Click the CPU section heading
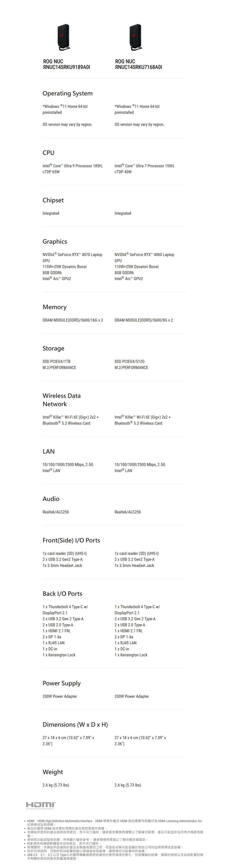Viewport: 227px width, 868px height. [48, 153]
